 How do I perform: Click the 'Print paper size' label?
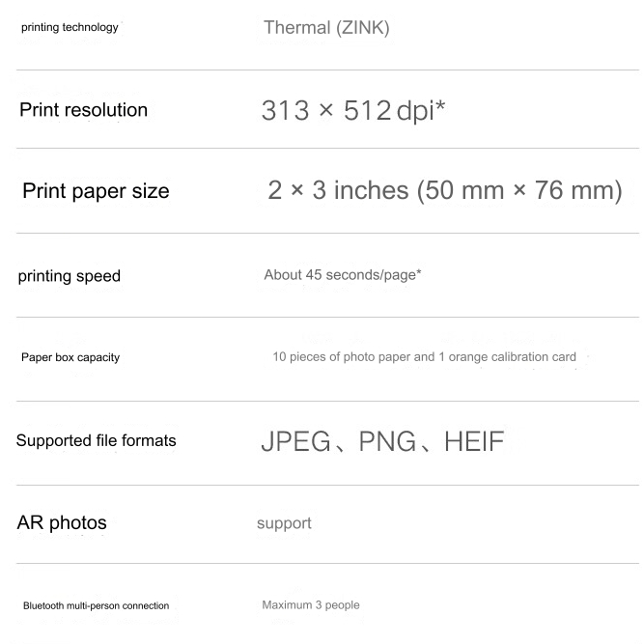(96, 191)
